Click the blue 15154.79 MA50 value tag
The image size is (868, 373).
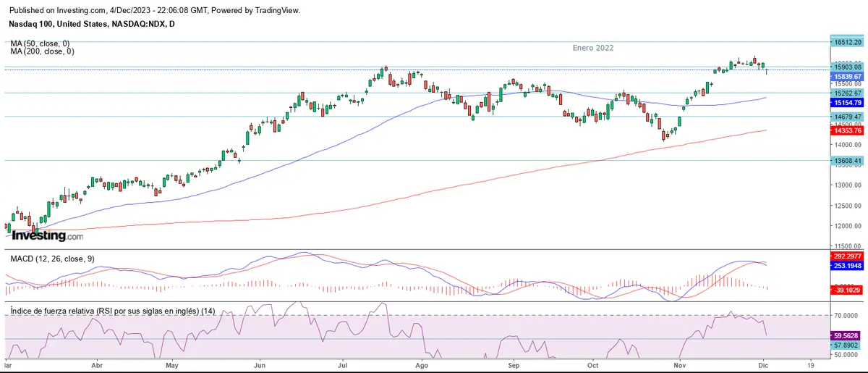click(x=847, y=104)
